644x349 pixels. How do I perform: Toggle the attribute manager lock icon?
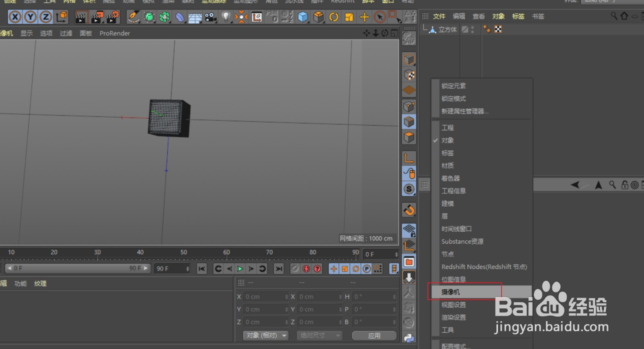tap(625, 185)
